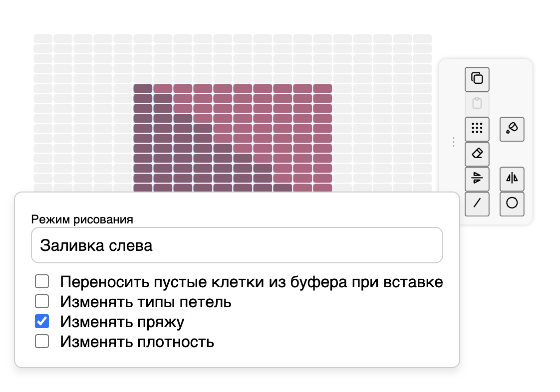Select the Eraser tool
560x392 pixels.
coord(477,154)
